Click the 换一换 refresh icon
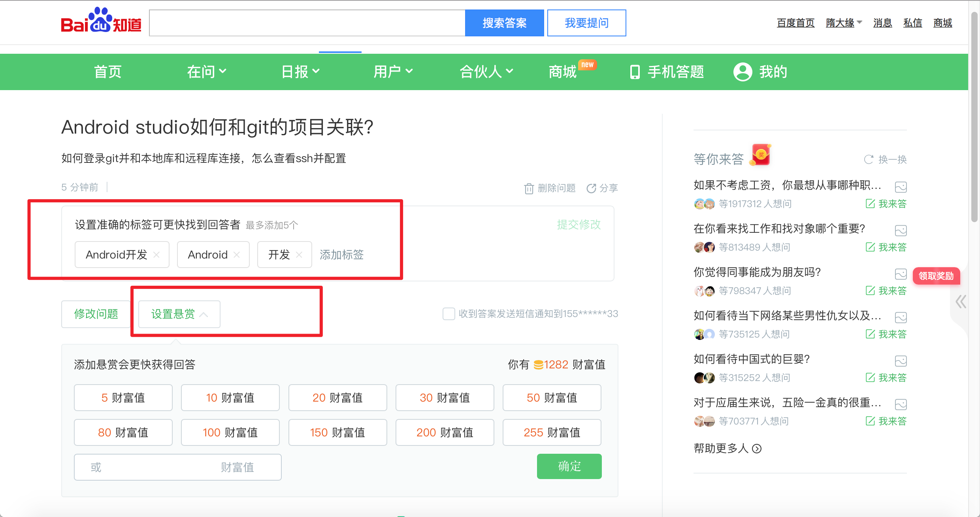 (869, 159)
